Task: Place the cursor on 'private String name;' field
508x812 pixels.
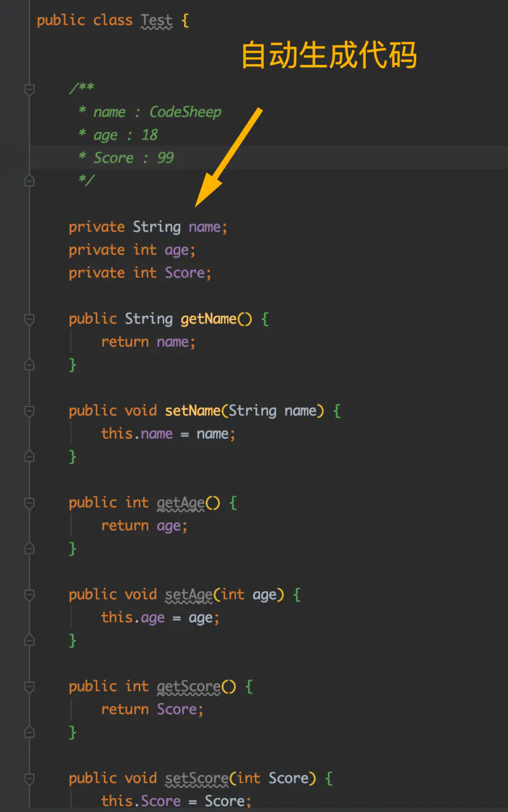Action: click(x=148, y=227)
